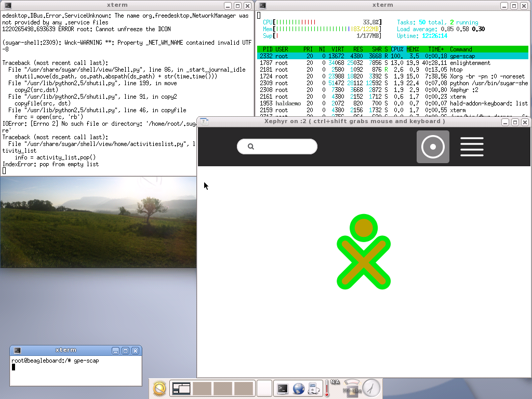Open the Enlightenment start menu button
The image size is (532, 399).
[159, 388]
